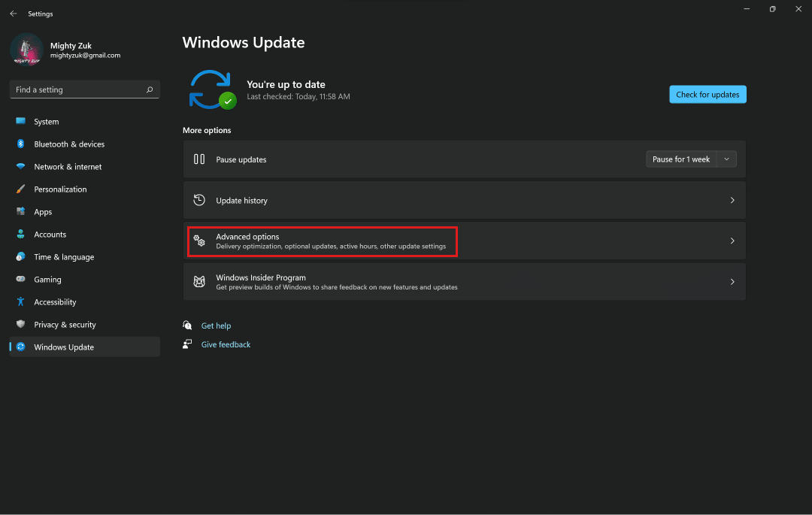The image size is (812, 515).
Task: Click the back arrow in Settings
Action: 14,14
